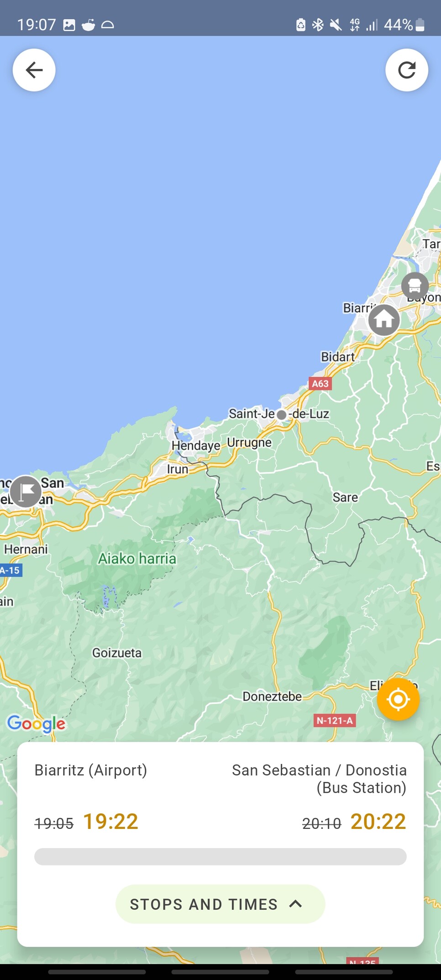Tap the flag marker at San Sebastian

pos(26,492)
